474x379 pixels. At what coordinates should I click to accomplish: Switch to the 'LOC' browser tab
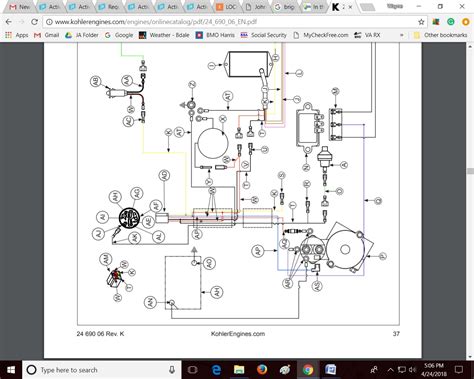click(227, 7)
